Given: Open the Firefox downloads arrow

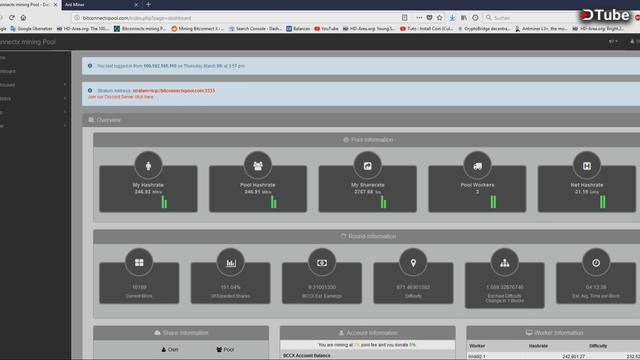Looking at the screenshot, I should [x=452, y=18].
